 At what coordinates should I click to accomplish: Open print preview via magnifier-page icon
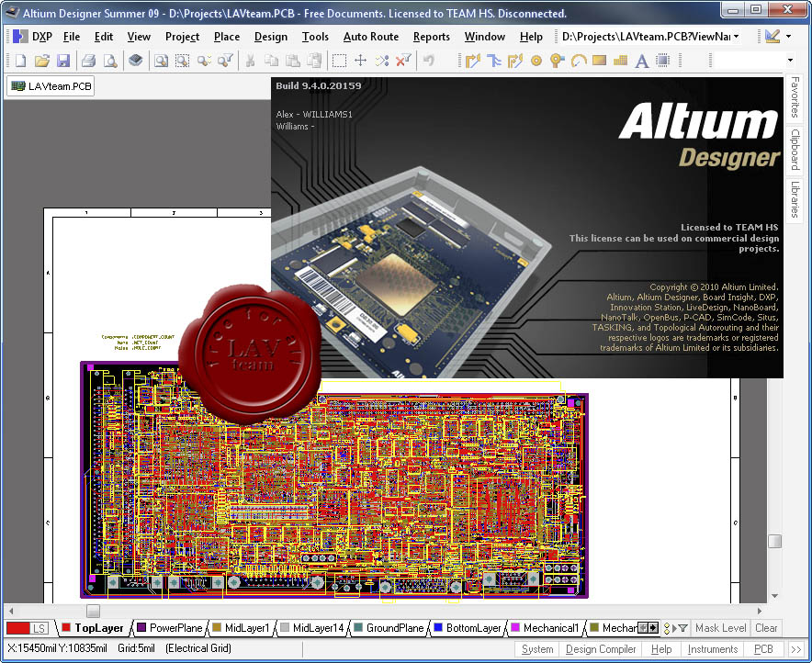coord(110,62)
